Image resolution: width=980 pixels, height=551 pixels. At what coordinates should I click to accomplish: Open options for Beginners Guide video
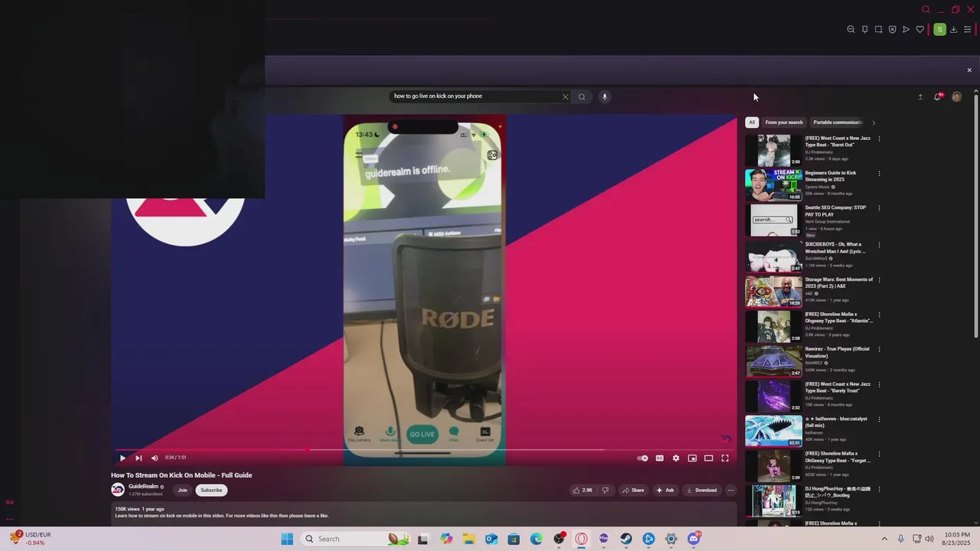[879, 174]
